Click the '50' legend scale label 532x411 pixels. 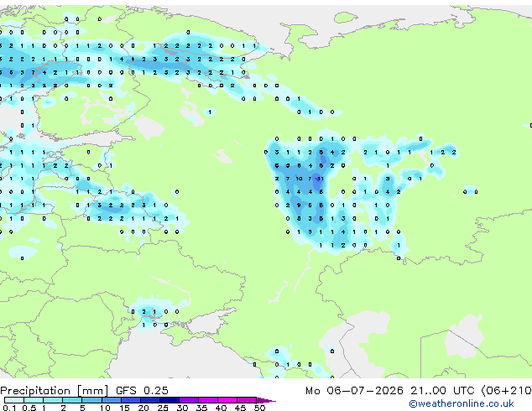(259, 408)
